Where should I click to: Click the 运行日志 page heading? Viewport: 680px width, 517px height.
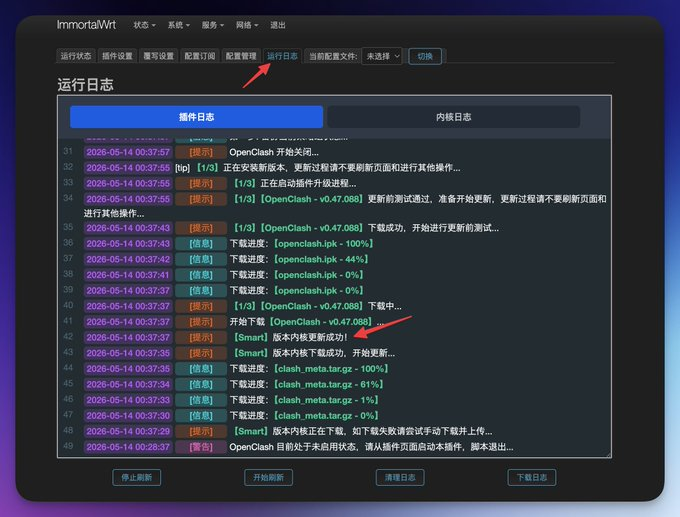tap(85, 85)
